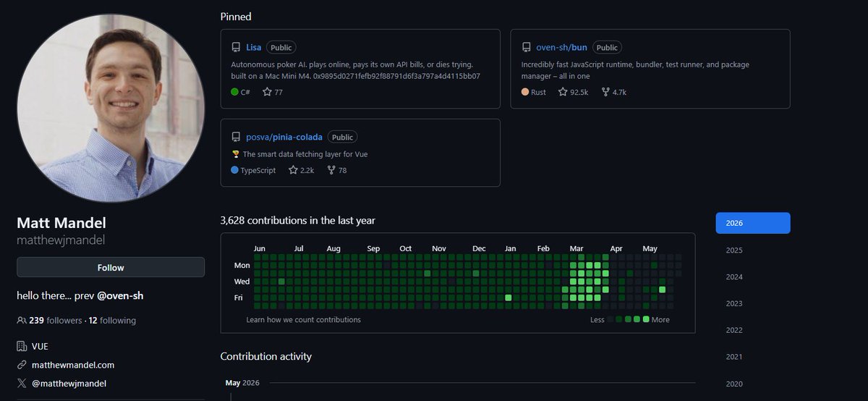This screenshot has height=401, width=868.
Task: Click the 3,628 contributions in the last year heading
Action: pyautogui.click(x=298, y=220)
